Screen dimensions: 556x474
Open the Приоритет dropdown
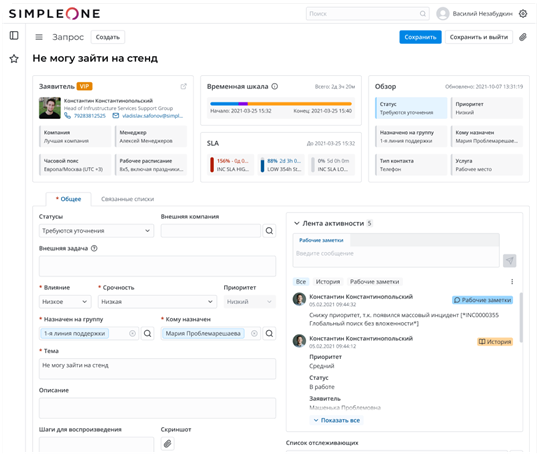[250, 302]
